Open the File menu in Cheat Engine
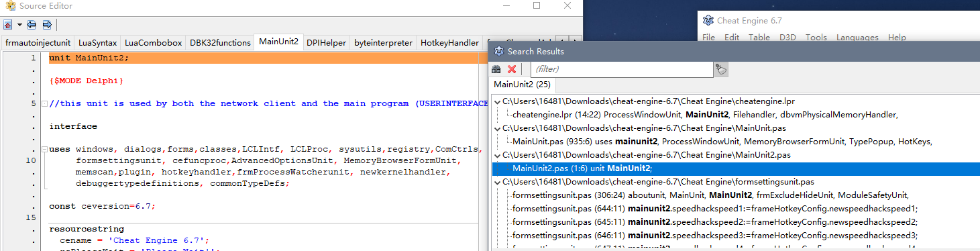980x251 pixels. (709, 38)
